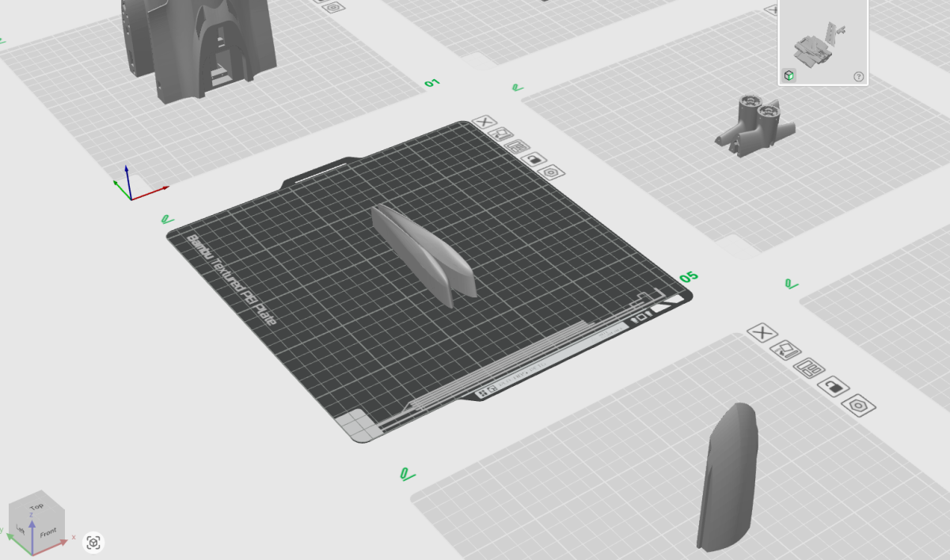The height and width of the screenshot is (560, 950).
Task: Arrange objects on plate 05
Action: [519, 146]
